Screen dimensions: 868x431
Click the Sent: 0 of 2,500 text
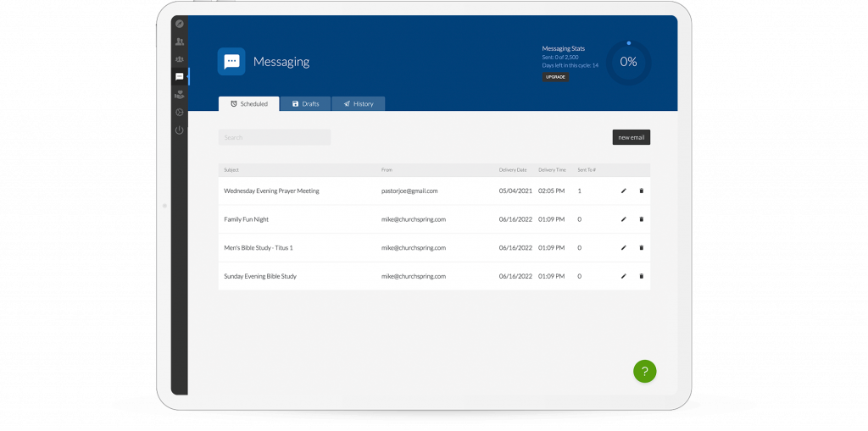tap(560, 57)
